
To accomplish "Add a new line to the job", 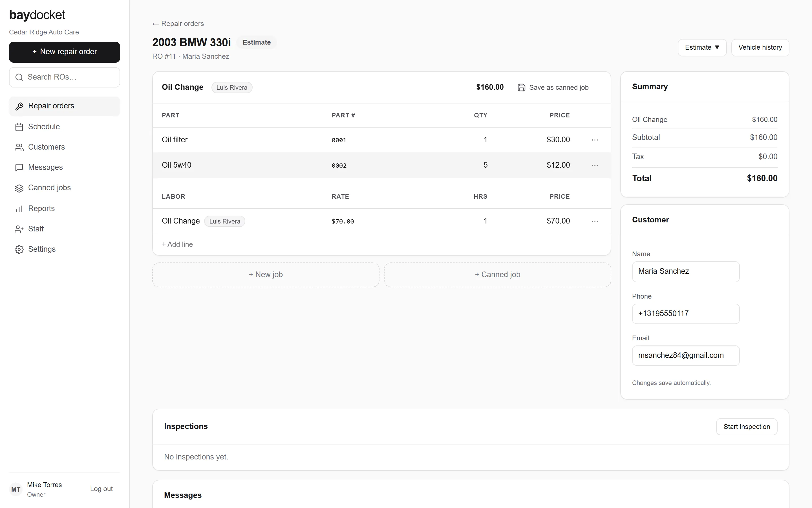I will pyautogui.click(x=177, y=245).
